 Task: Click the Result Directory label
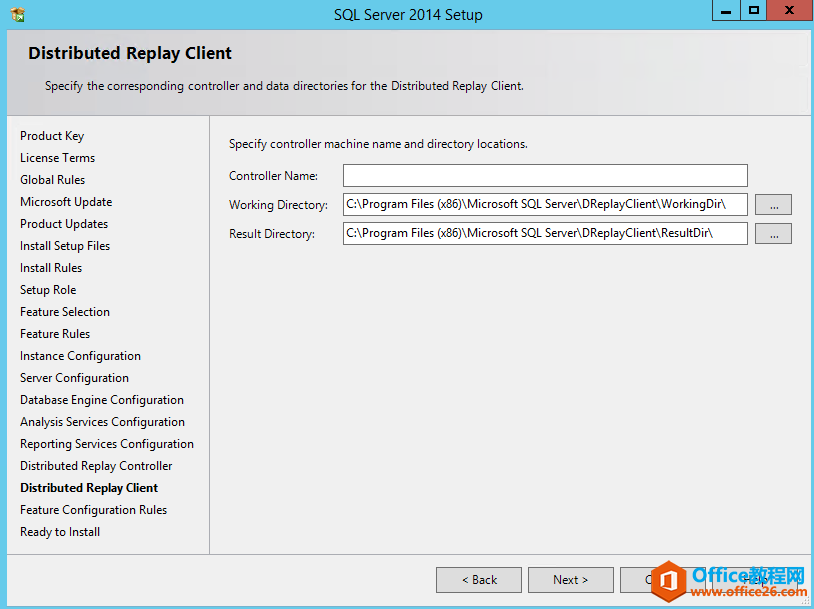pos(272,234)
